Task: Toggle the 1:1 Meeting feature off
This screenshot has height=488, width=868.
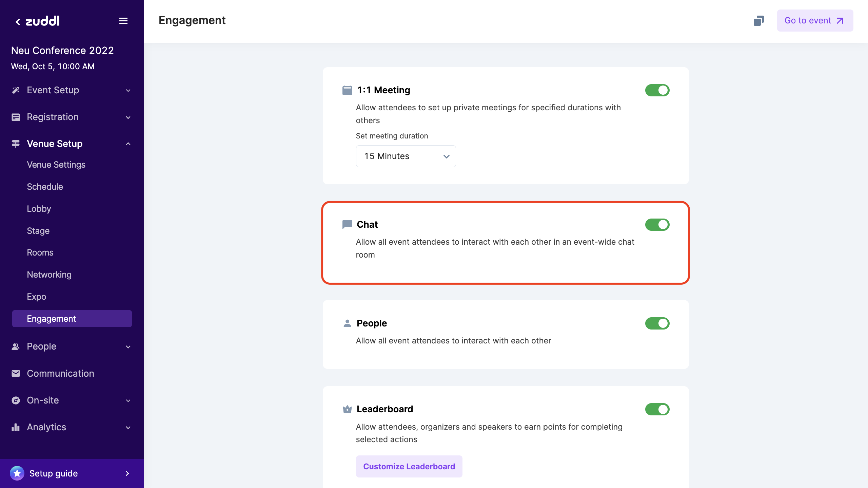Action: click(657, 90)
